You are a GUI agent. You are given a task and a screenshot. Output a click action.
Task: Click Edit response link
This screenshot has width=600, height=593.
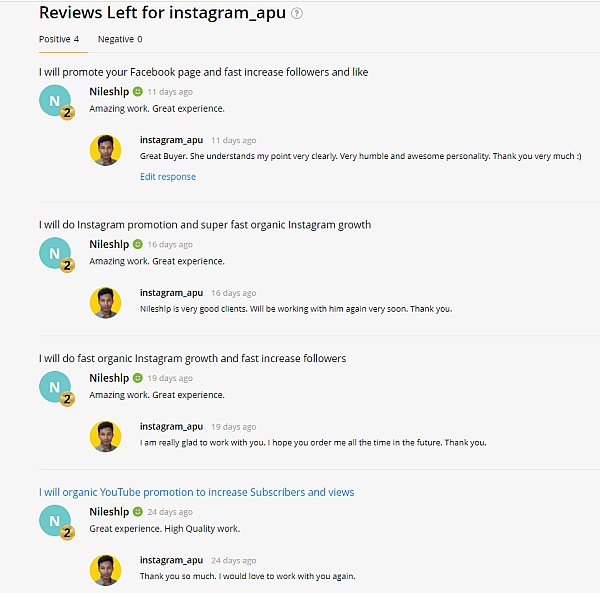coord(168,177)
